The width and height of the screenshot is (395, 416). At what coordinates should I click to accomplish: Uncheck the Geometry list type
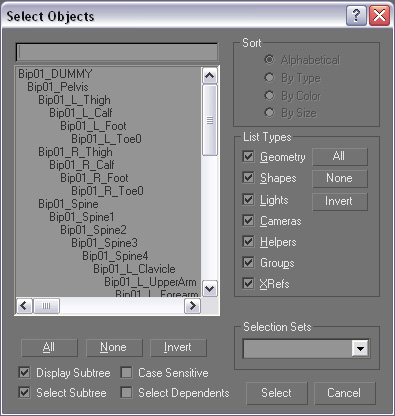tap(248, 156)
